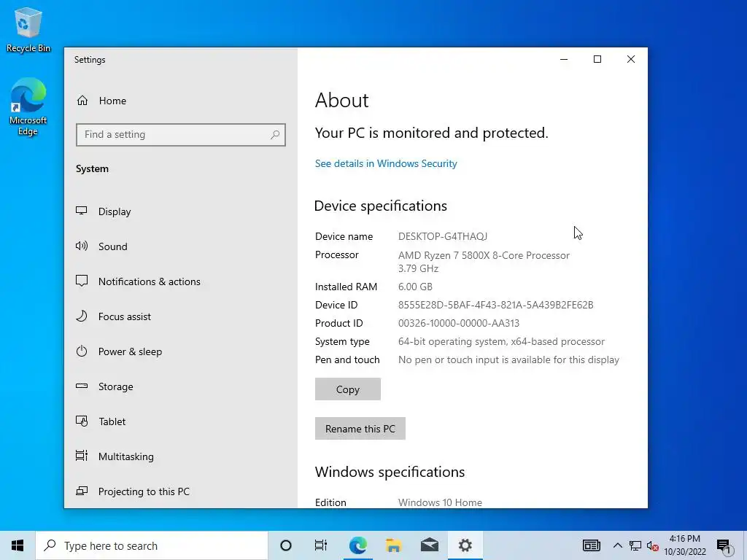Image resolution: width=747 pixels, height=560 pixels.
Task: Click the network icon in system tray
Action: pyautogui.click(x=635, y=545)
